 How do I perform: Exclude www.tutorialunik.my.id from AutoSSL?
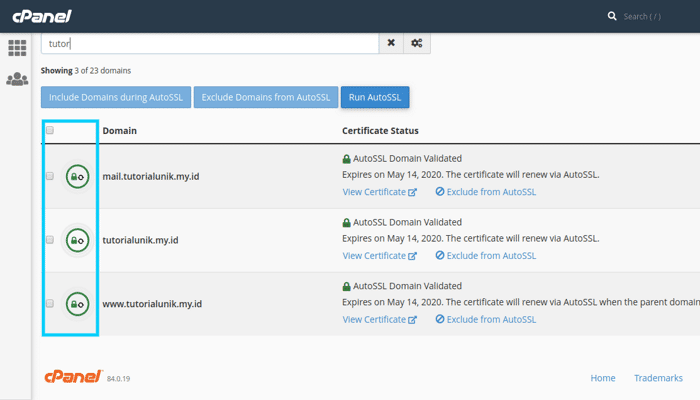click(x=486, y=320)
